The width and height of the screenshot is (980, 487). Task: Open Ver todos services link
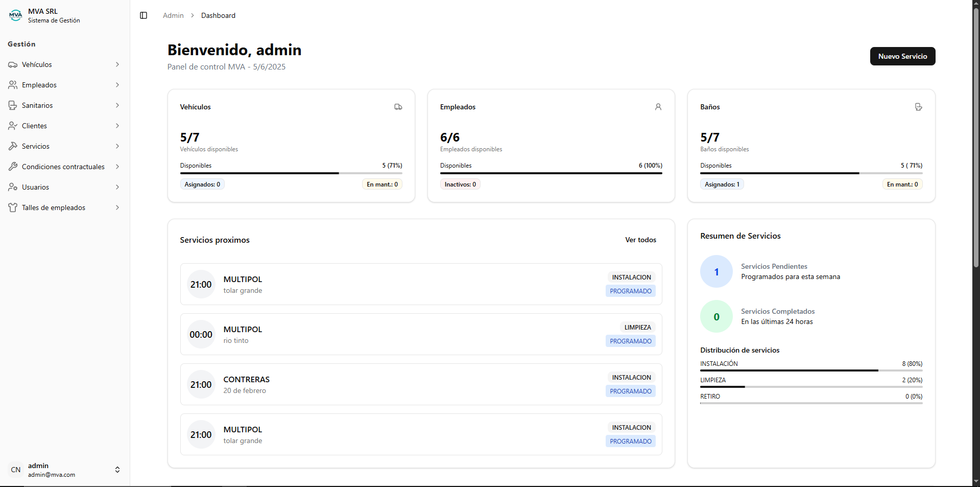tap(640, 240)
